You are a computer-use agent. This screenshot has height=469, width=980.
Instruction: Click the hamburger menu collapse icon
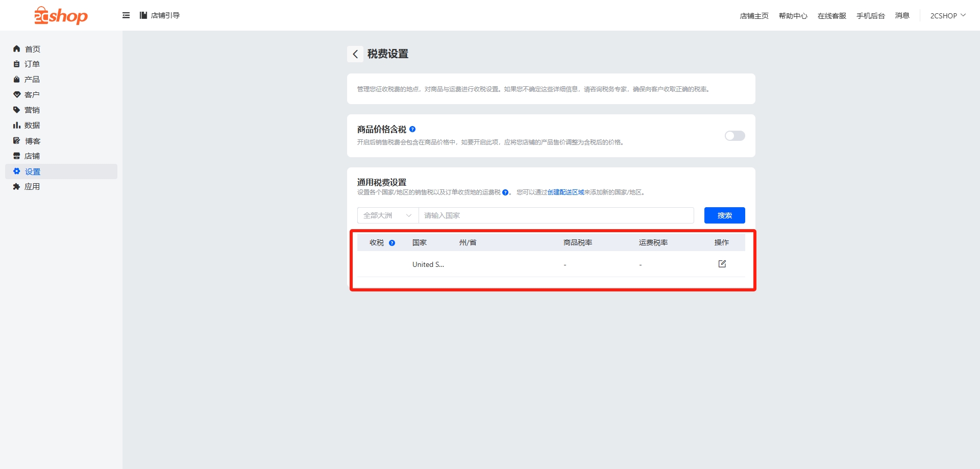pyautogui.click(x=126, y=15)
